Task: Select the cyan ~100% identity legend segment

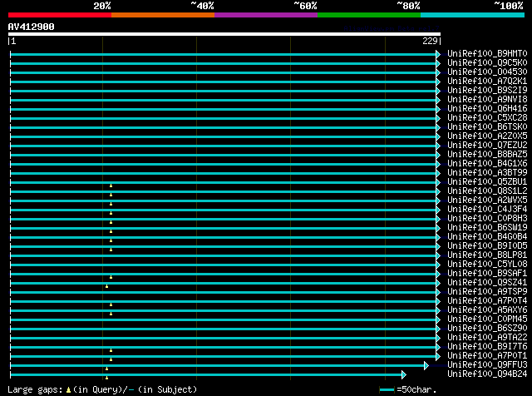Action: [x=473, y=15]
